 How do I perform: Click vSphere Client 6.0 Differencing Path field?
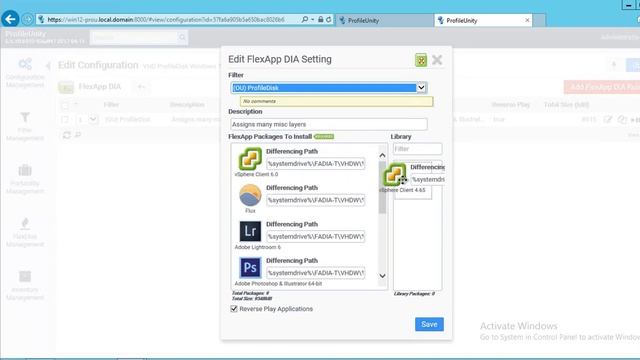[316, 164]
